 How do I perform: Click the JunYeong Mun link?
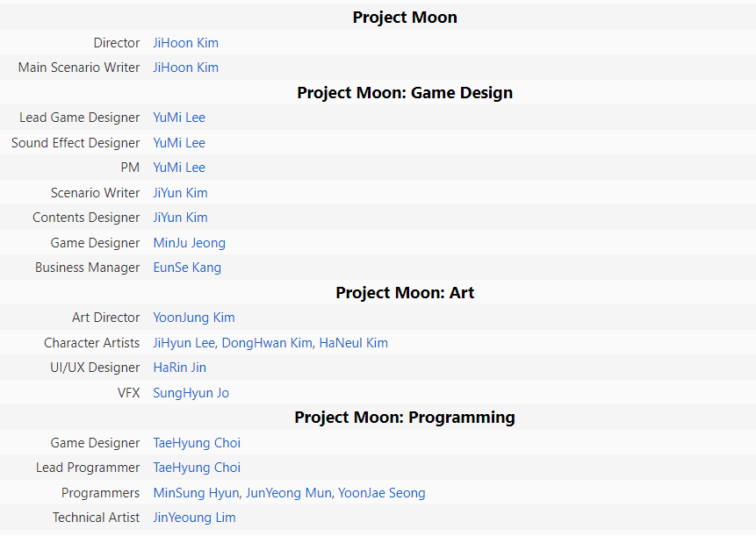(288, 493)
